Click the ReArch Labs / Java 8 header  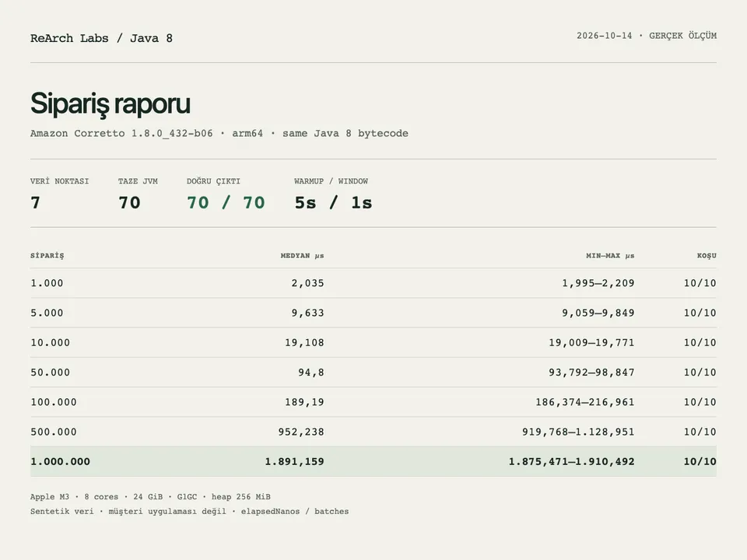(x=101, y=38)
